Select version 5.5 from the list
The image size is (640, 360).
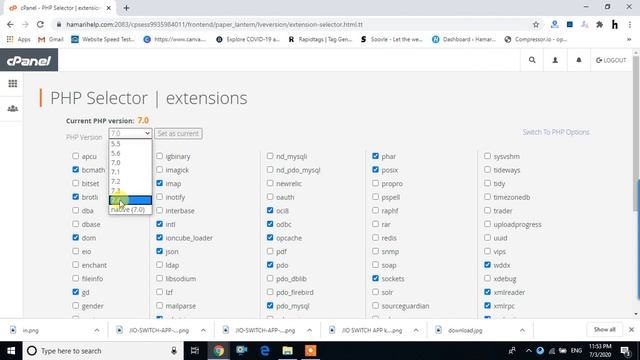(130, 144)
